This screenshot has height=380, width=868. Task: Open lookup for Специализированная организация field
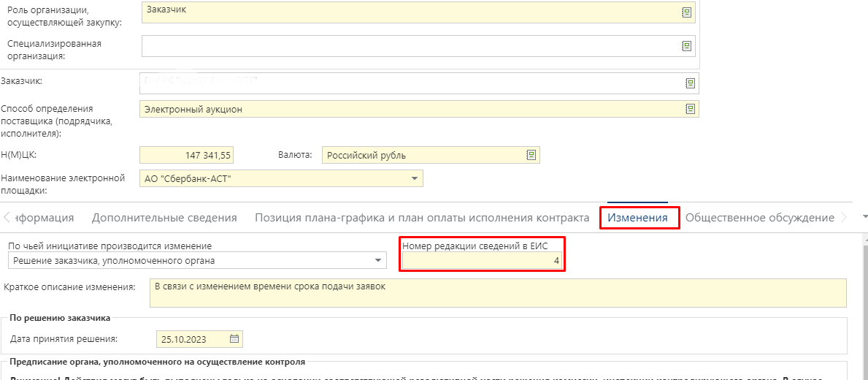click(686, 45)
